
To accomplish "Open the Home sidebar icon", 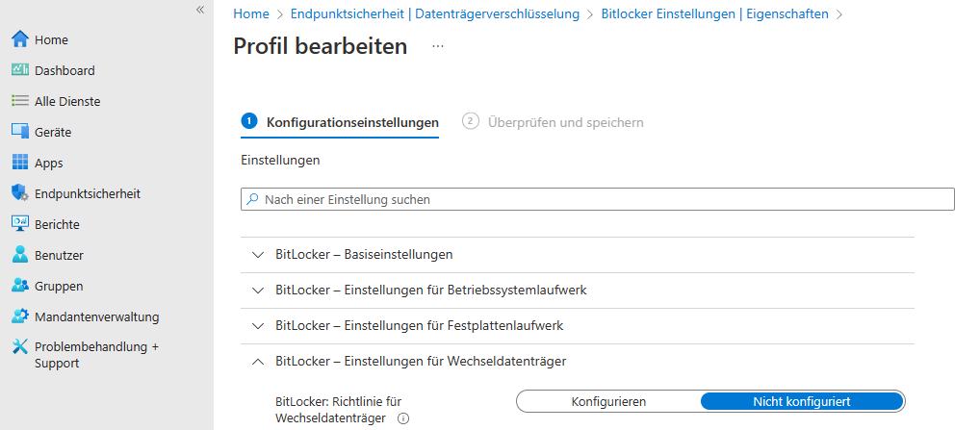I will (20, 39).
